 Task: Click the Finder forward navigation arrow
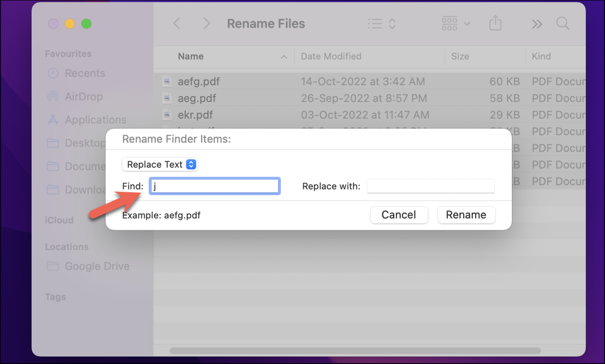tap(206, 24)
